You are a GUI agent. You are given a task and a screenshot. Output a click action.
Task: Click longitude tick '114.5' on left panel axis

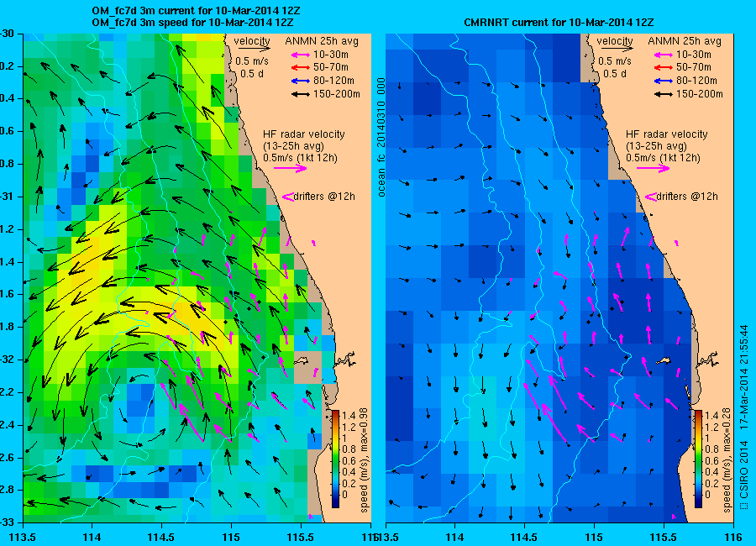pyautogui.click(x=161, y=538)
